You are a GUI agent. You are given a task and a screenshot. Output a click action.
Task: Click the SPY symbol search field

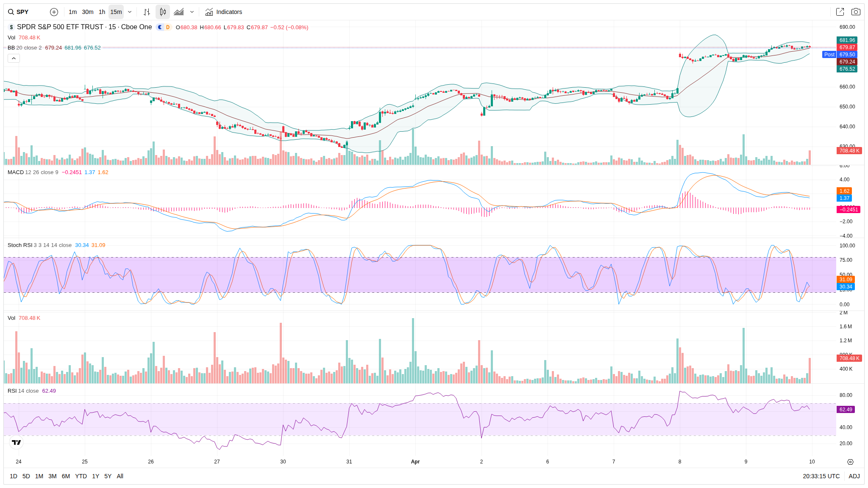pos(23,12)
